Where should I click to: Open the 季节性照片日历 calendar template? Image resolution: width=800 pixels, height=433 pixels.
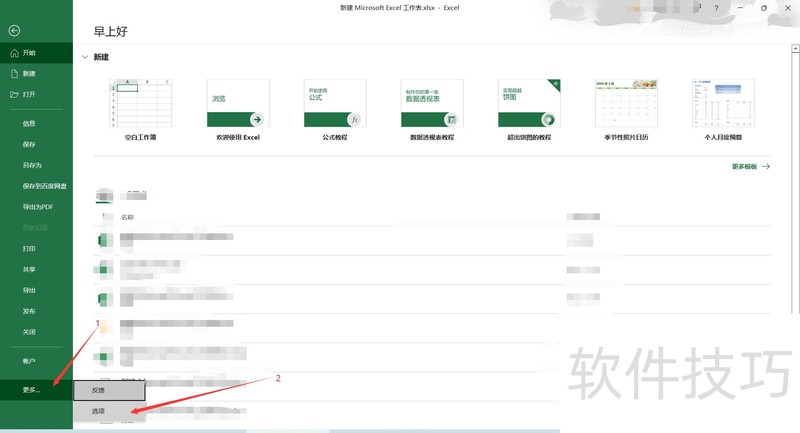click(626, 110)
